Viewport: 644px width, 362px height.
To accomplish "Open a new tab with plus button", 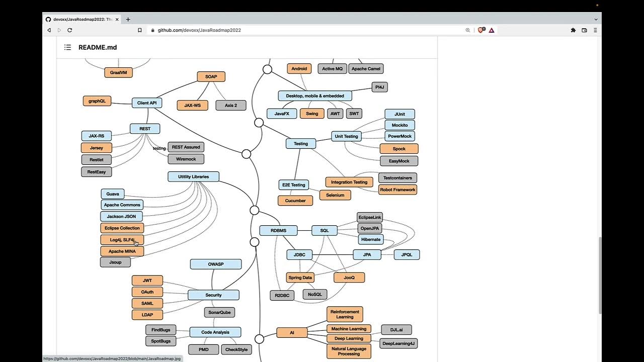I will (128, 19).
